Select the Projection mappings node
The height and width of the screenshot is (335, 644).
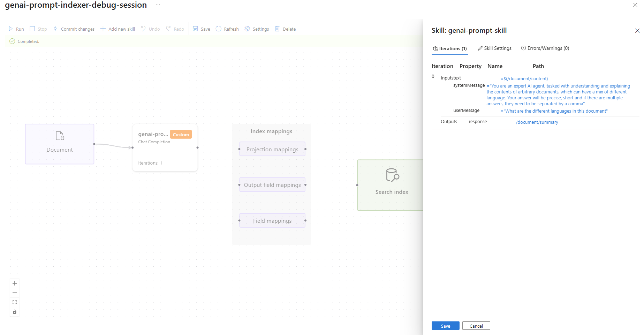[272, 149]
